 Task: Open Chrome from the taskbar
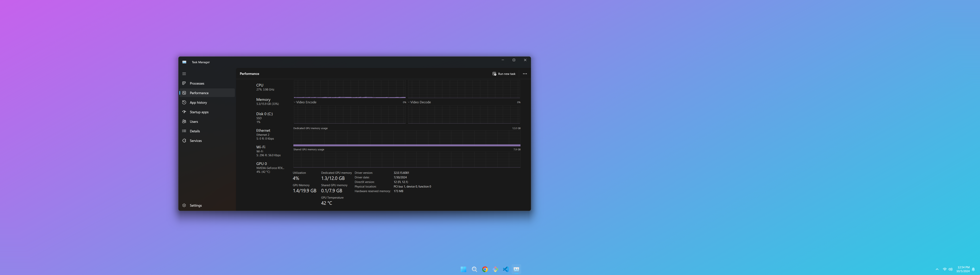(x=485, y=269)
